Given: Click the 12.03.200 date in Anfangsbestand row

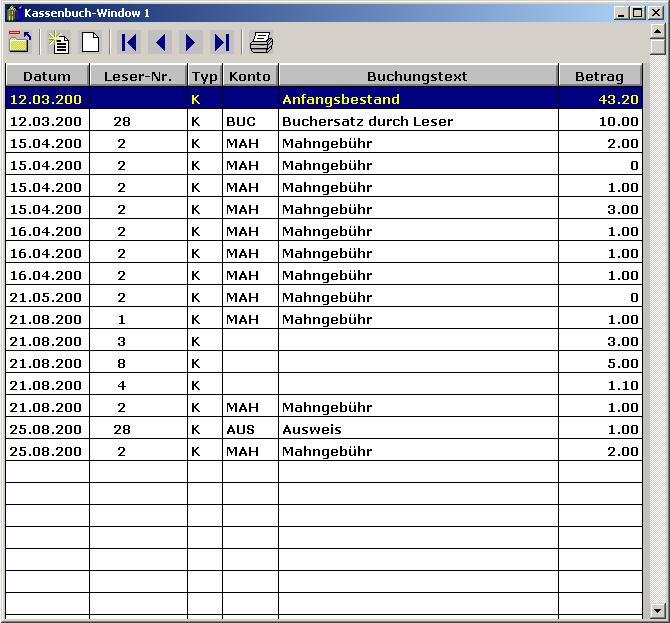Looking at the screenshot, I should click(47, 99).
